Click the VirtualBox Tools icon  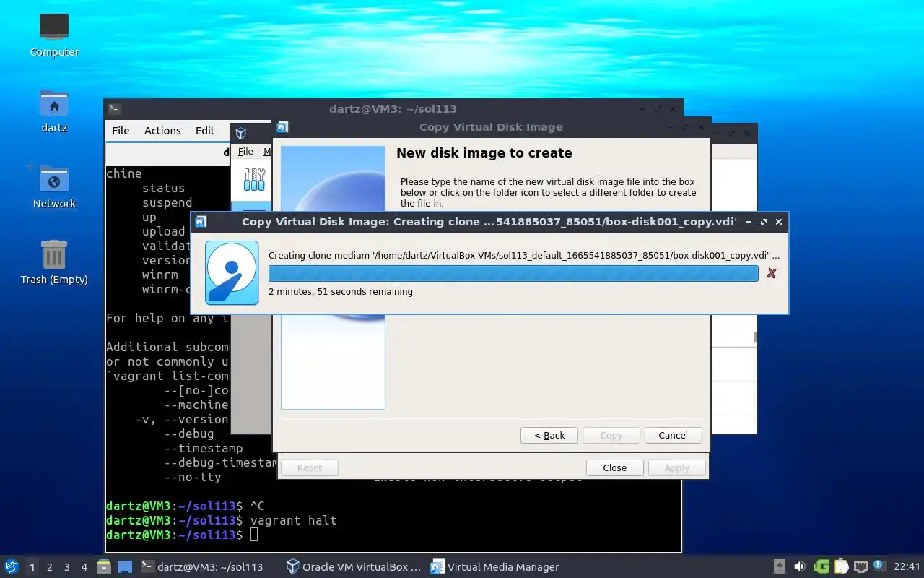[x=254, y=180]
